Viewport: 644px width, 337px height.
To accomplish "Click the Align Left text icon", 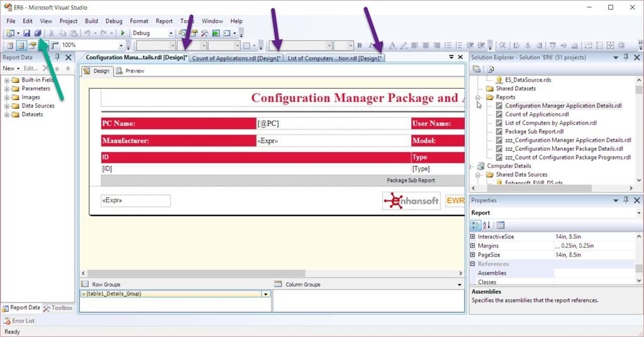I will pyautogui.click(x=415, y=45).
